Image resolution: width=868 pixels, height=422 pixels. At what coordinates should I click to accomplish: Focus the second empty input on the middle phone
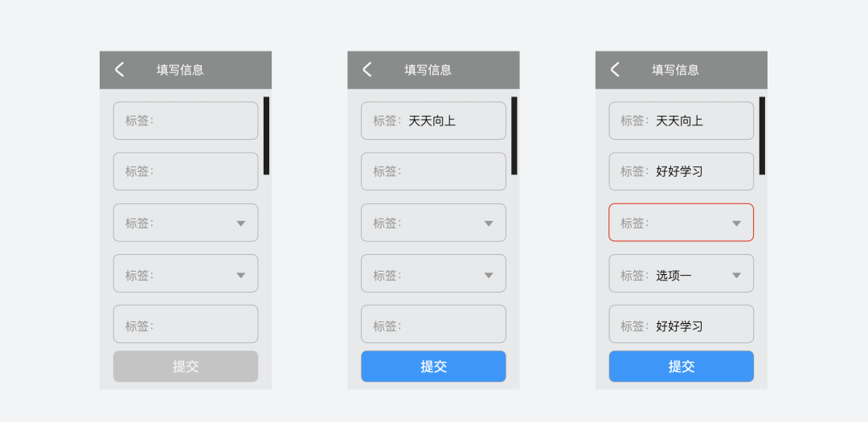(x=433, y=172)
